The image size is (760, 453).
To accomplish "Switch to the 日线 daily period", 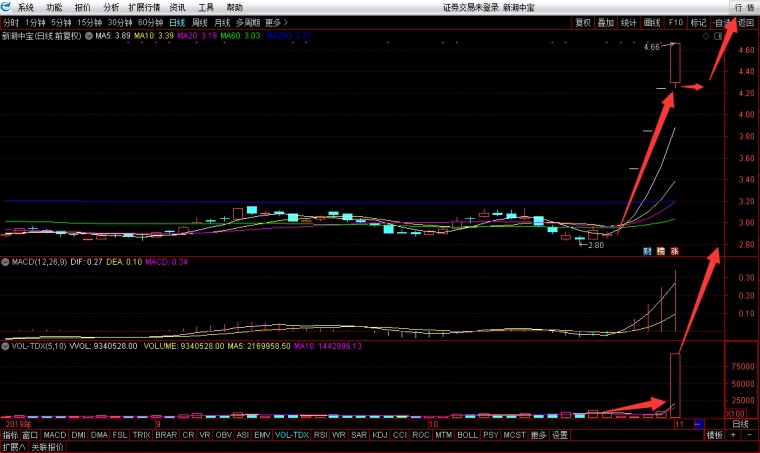I will coord(176,21).
